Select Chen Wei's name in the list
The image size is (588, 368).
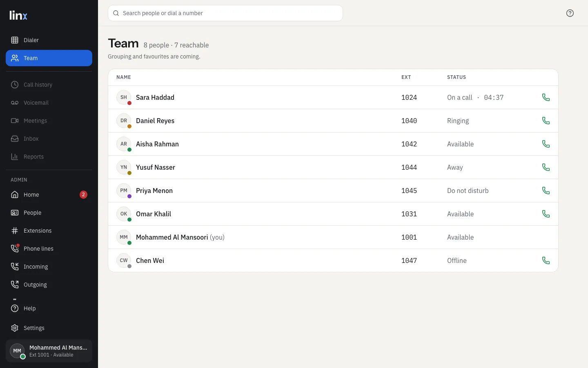click(150, 260)
